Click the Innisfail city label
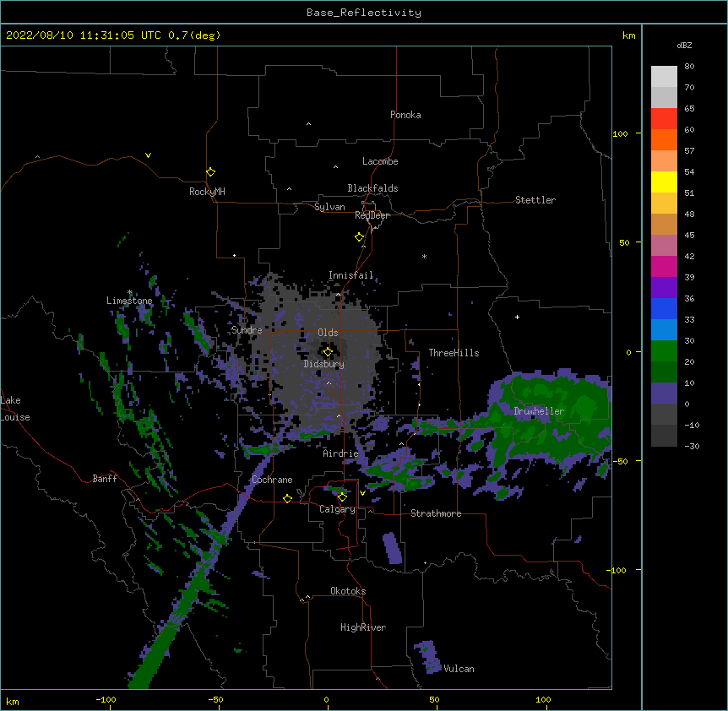Image resolution: width=728 pixels, height=711 pixels. (x=351, y=275)
